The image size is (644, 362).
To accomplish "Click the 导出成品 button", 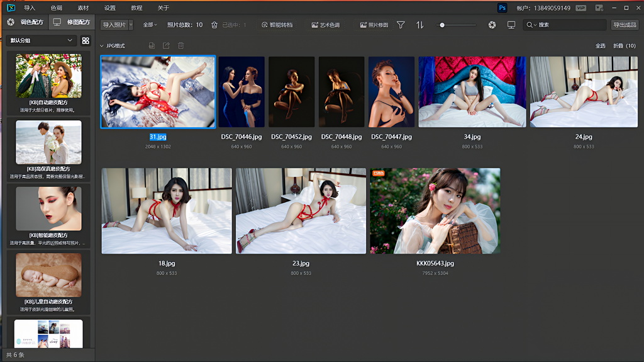I will 626,25.
